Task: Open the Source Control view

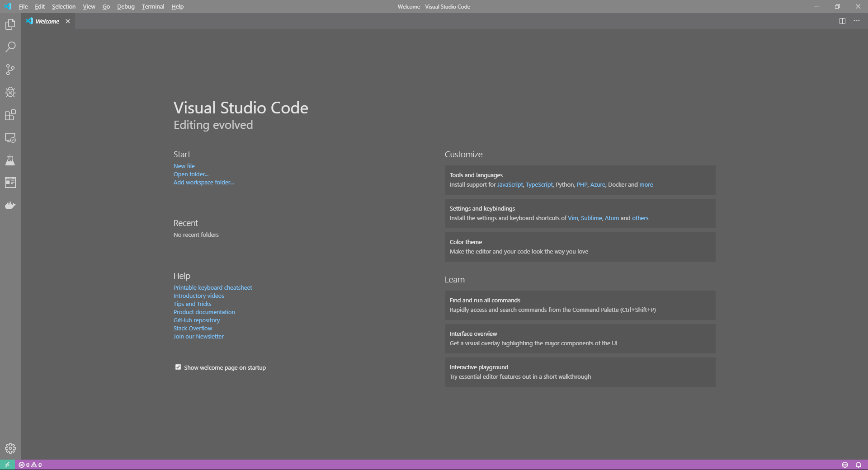Action: click(10, 70)
